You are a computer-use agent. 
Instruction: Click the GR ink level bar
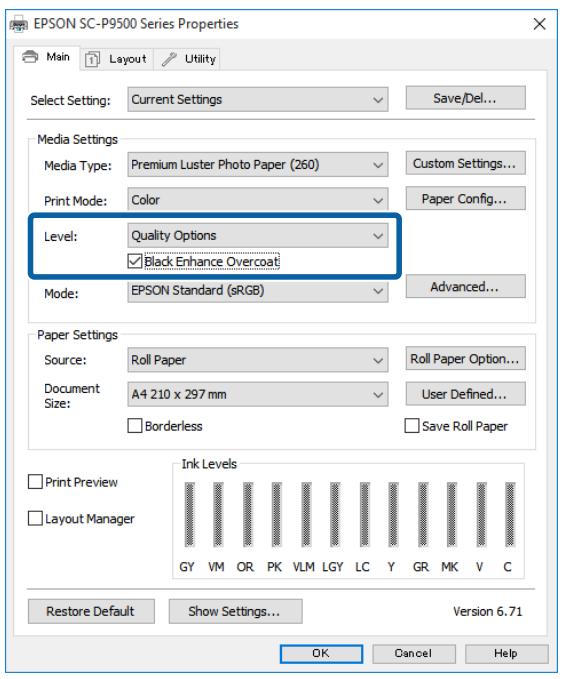pos(423,514)
